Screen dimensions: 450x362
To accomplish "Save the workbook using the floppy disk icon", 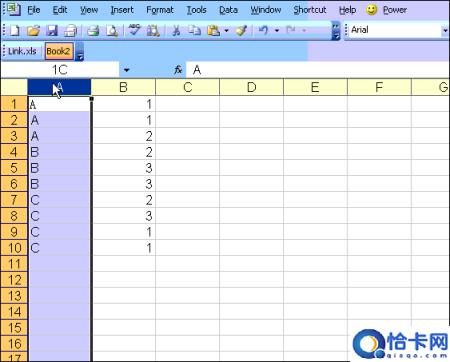I will (52, 31).
